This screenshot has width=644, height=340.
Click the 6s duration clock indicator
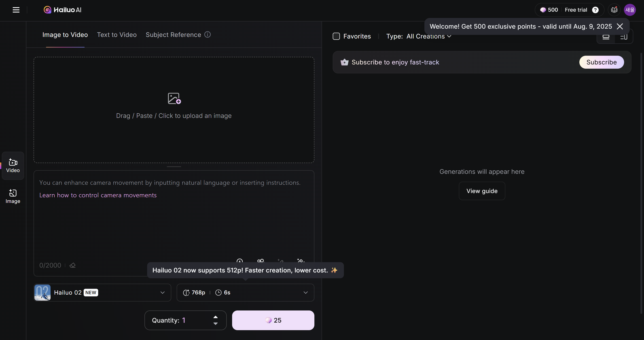(x=223, y=293)
